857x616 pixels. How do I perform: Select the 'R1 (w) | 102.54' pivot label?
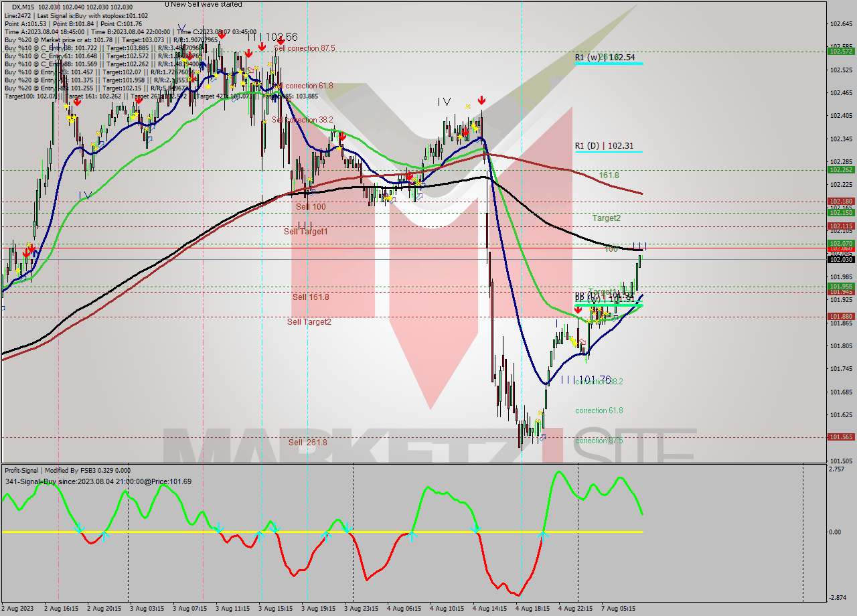pos(605,58)
